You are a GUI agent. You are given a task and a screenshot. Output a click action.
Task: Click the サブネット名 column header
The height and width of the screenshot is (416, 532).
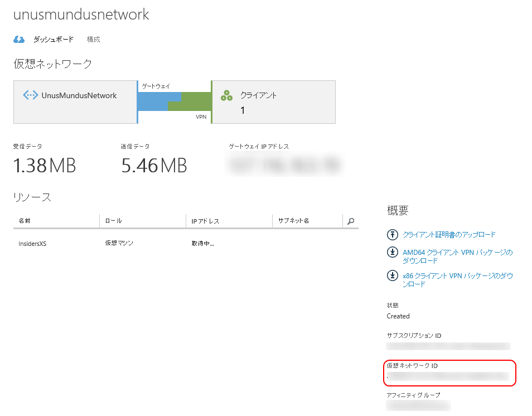(294, 221)
